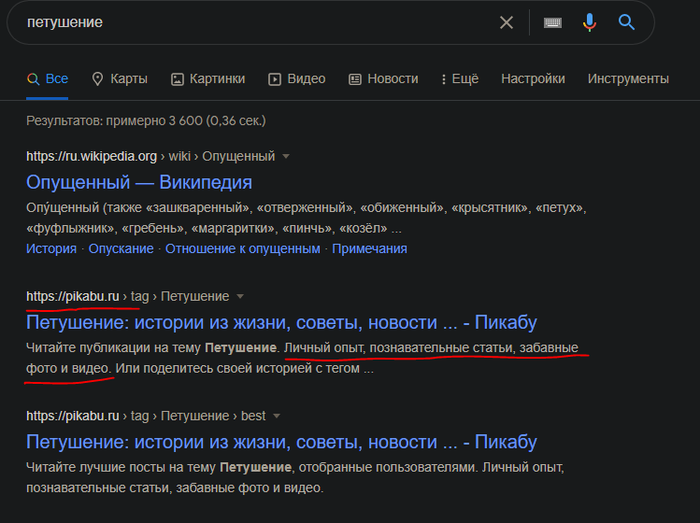
Task: Click the map pin icon beside Карты
Action: [x=97, y=79]
